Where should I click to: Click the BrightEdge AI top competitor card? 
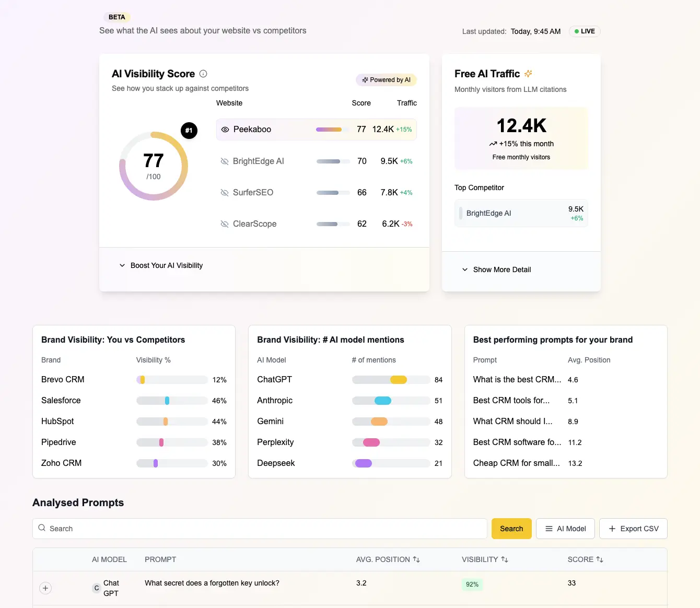[521, 213]
